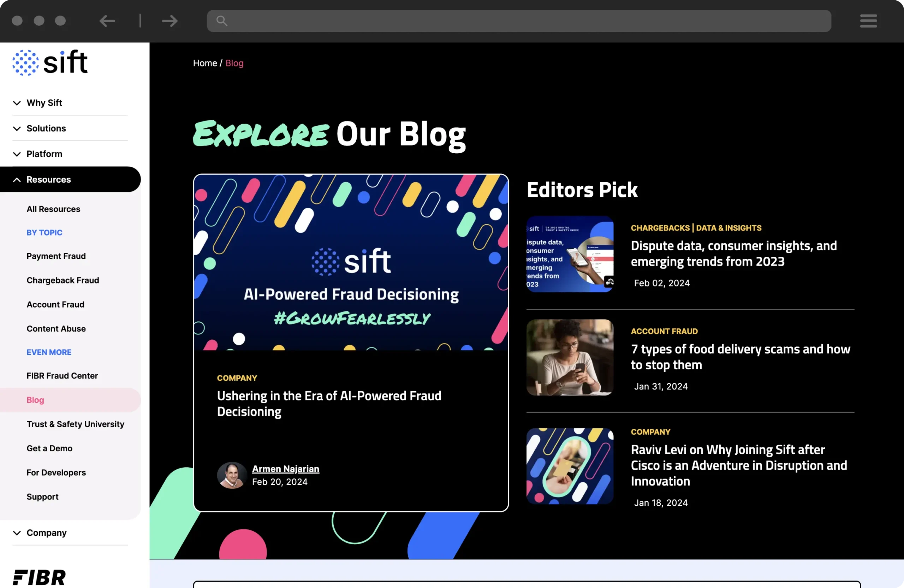Click the search magnifier icon
904x588 pixels.
pos(222,21)
